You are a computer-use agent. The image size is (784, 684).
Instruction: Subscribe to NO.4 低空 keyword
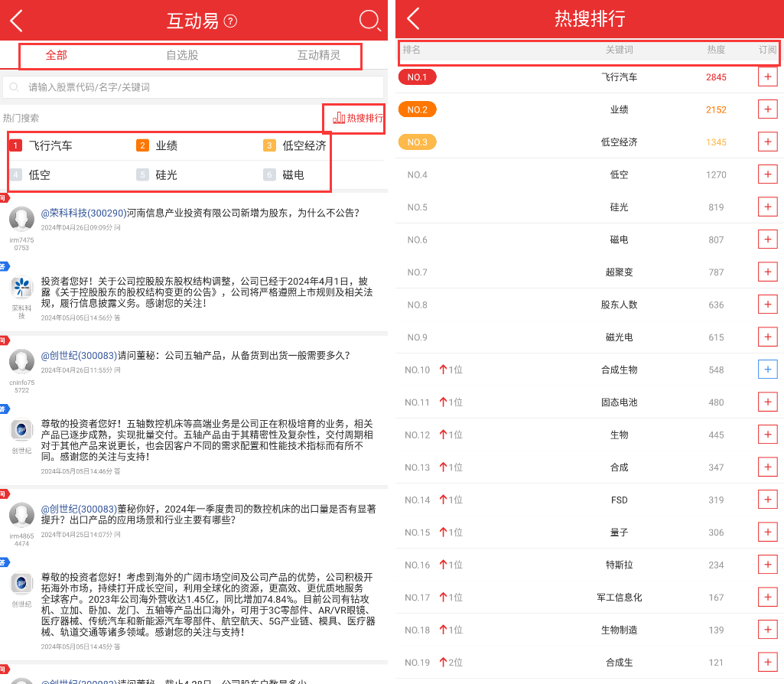(767, 174)
